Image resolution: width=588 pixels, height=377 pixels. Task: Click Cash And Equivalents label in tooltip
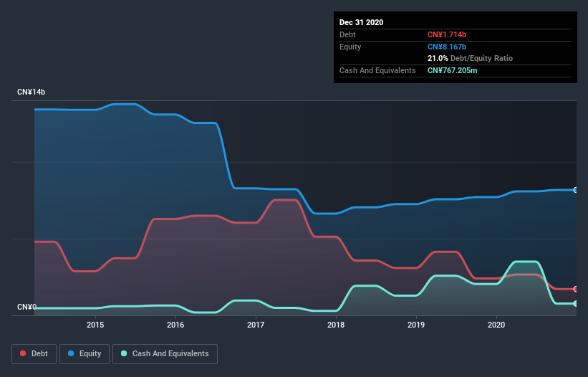(x=377, y=70)
